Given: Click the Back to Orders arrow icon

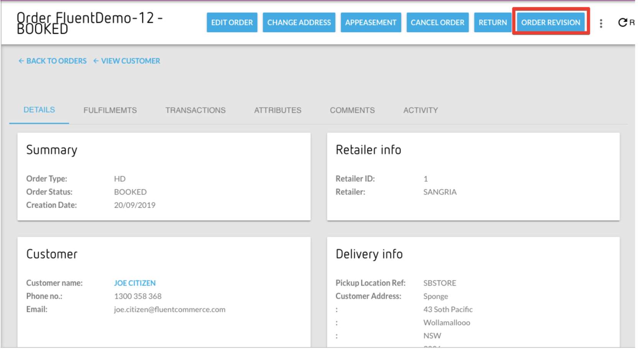Looking at the screenshot, I should point(21,61).
